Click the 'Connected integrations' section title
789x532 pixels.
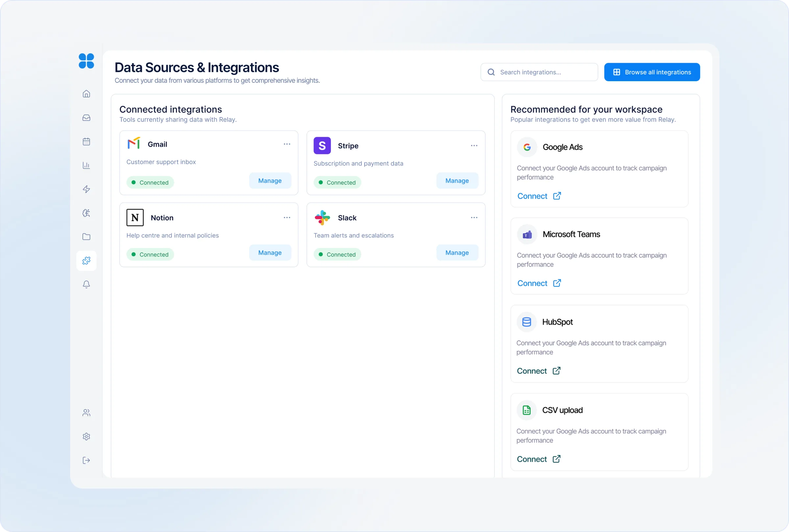[170, 109]
